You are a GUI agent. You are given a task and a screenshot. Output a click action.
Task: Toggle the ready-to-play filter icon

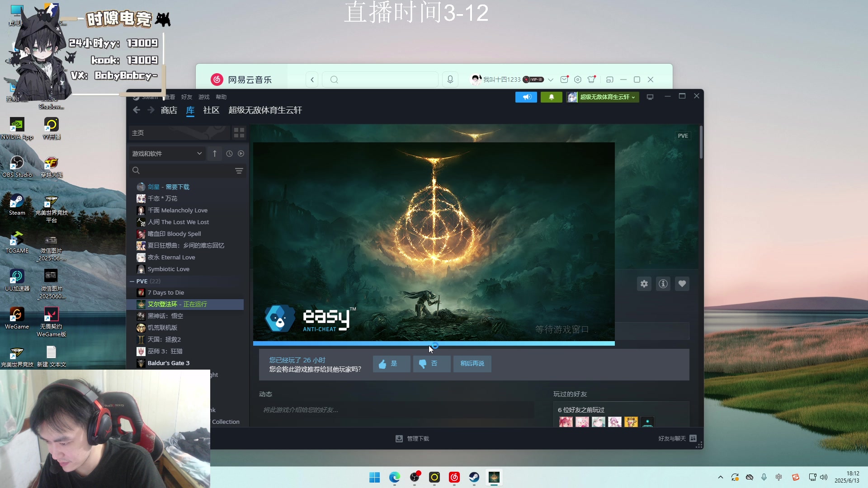tap(241, 154)
